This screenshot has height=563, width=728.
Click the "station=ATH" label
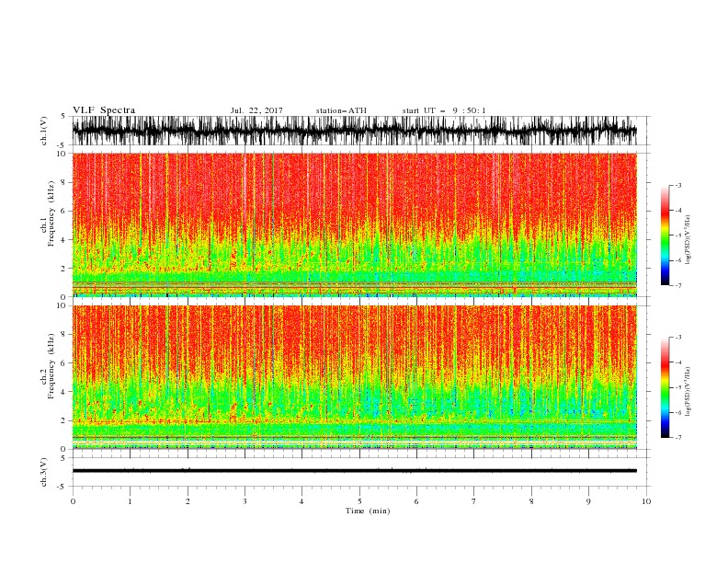click(341, 110)
